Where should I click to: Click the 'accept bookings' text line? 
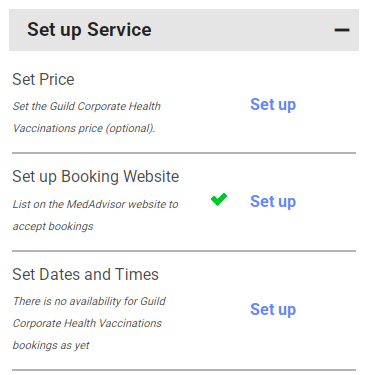(x=53, y=226)
